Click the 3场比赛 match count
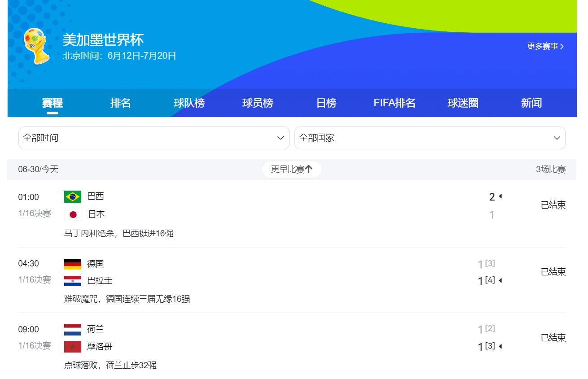 click(x=551, y=170)
